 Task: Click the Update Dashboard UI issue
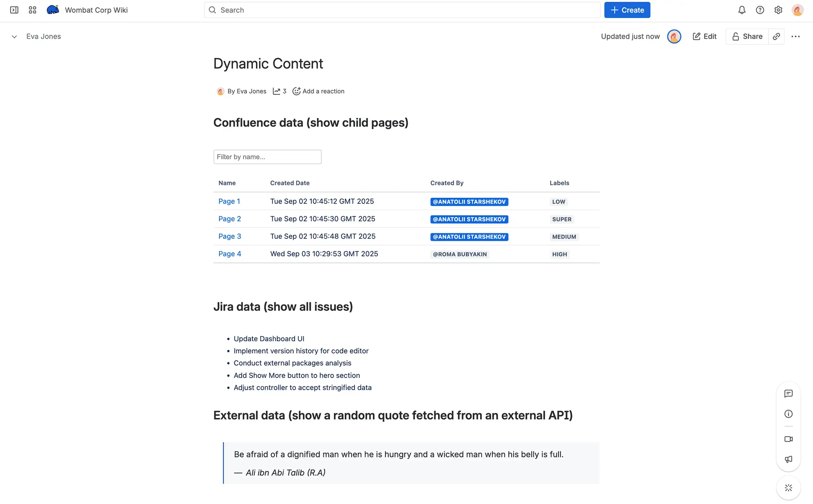(269, 339)
